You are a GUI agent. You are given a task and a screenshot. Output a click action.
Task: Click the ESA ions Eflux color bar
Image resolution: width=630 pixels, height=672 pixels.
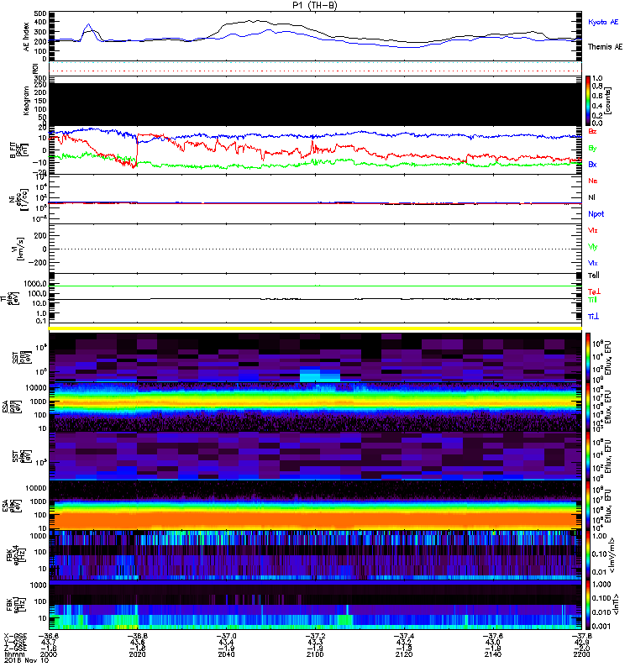[588, 407]
